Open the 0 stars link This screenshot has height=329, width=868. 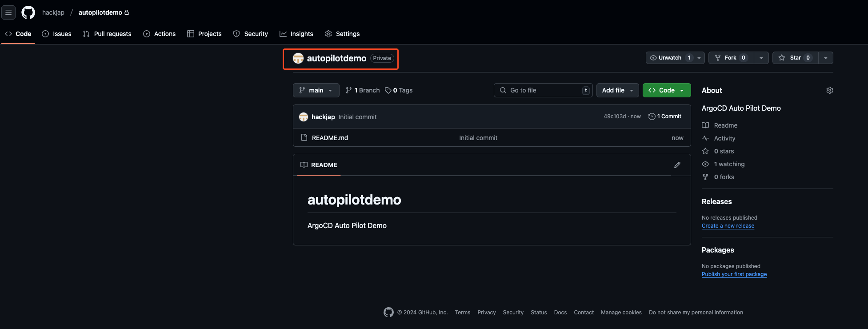[718, 151]
